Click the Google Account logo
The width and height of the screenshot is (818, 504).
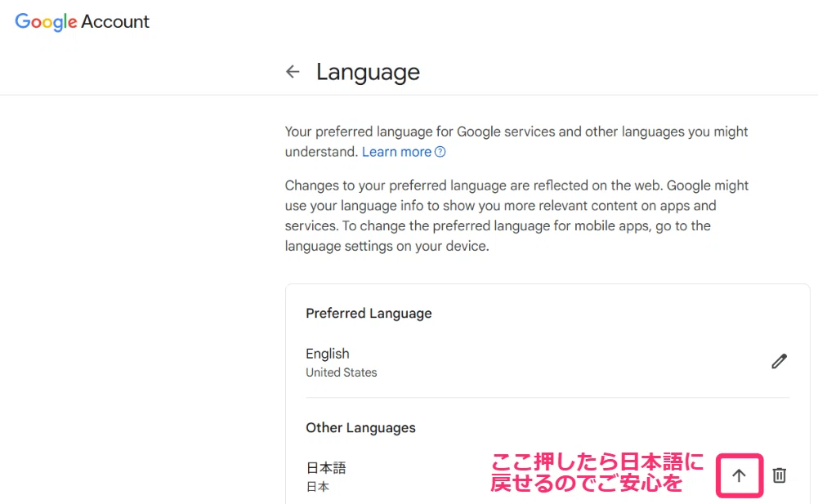point(82,21)
